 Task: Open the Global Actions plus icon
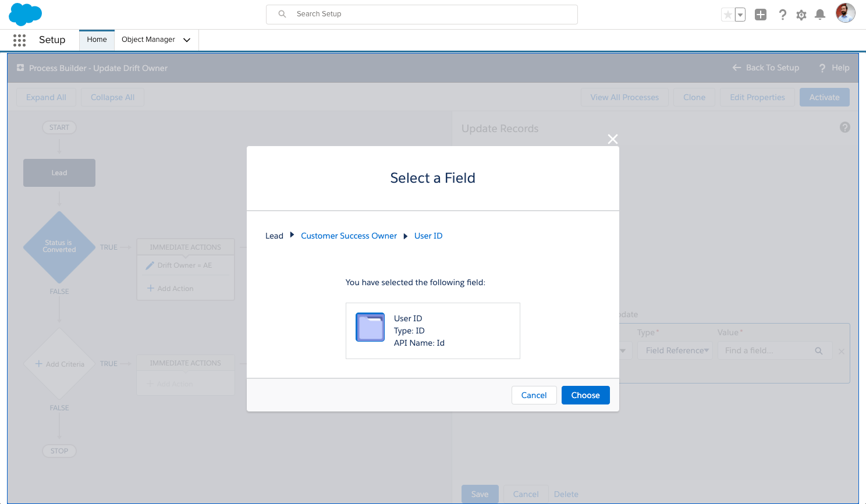761,15
